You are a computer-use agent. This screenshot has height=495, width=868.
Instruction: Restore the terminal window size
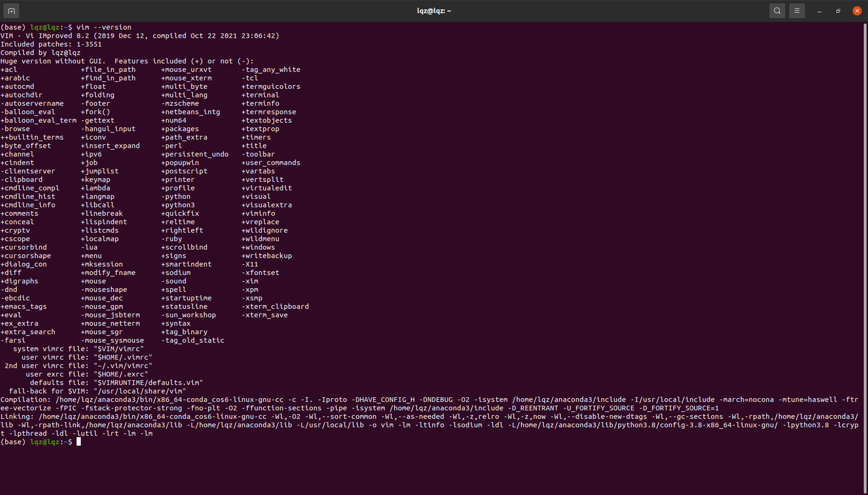pyautogui.click(x=838, y=11)
